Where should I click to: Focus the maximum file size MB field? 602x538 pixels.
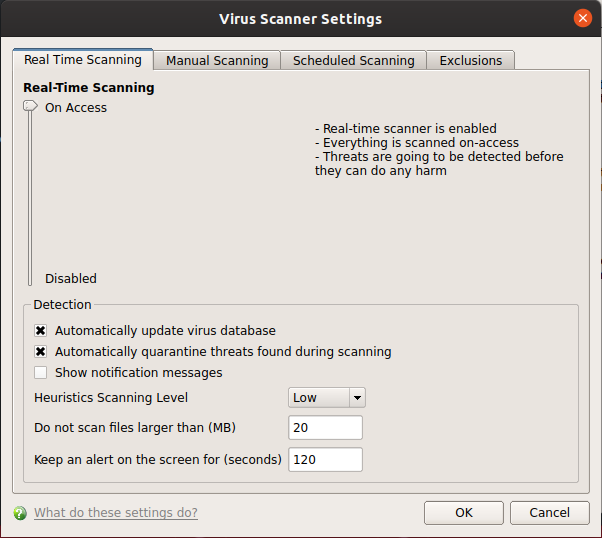point(325,427)
